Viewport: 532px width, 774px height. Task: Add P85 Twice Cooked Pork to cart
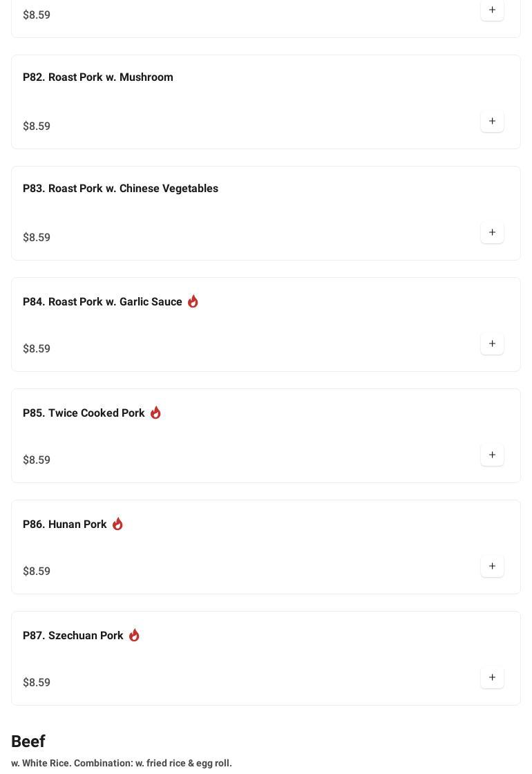pos(492,455)
